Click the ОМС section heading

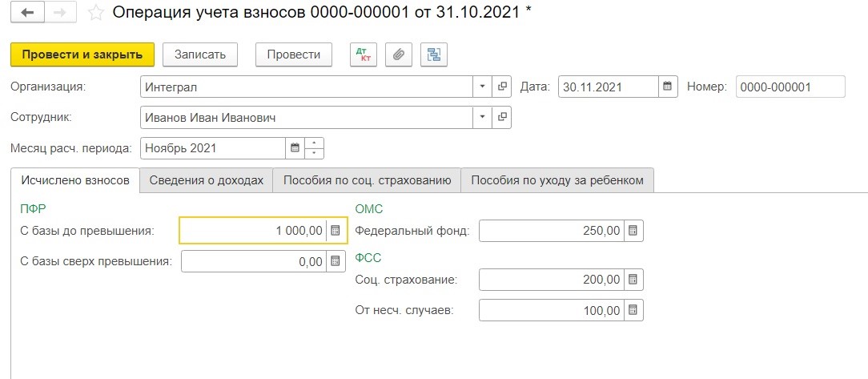(x=368, y=209)
